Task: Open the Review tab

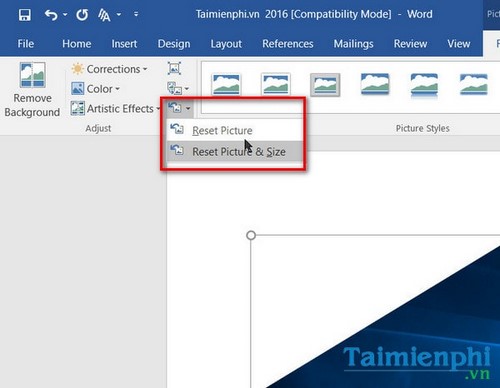Action: [x=410, y=44]
